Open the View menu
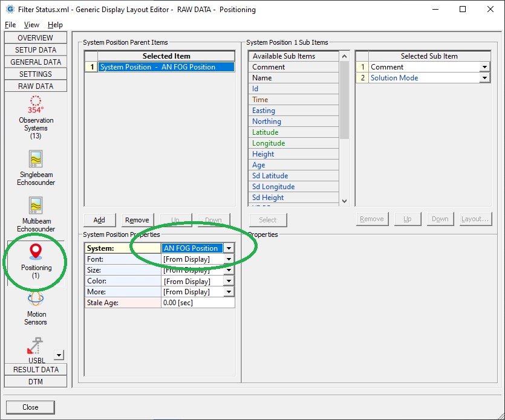The image size is (505, 420). point(31,25)
